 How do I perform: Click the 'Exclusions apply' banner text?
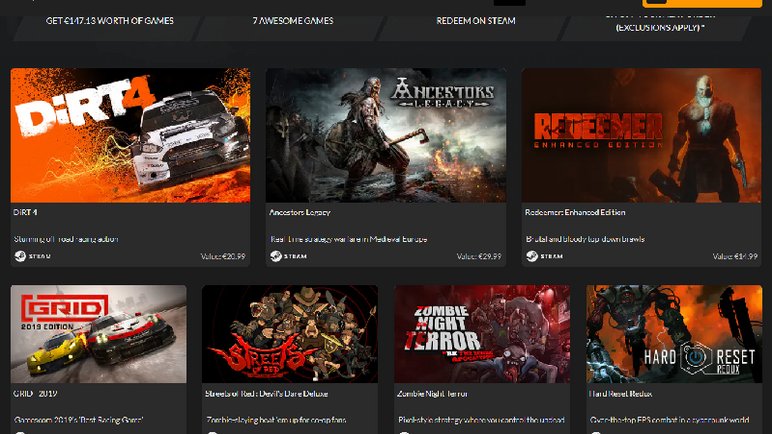tap(660, 28)
